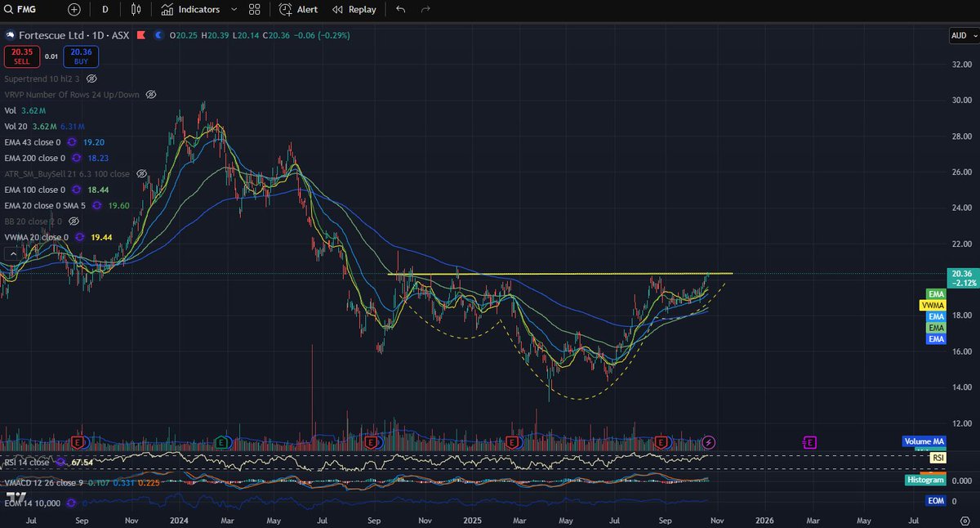Click the purple icon next to EMA 100
The height and width of the screenshot is (528, 980).
point(75,190)
